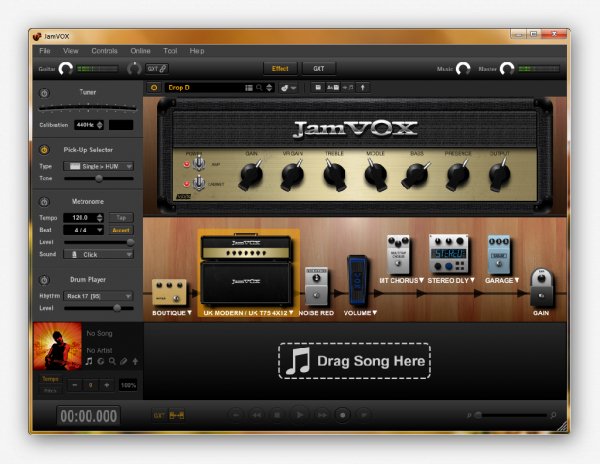
Task: Open the Online menu
Action: 140,51
